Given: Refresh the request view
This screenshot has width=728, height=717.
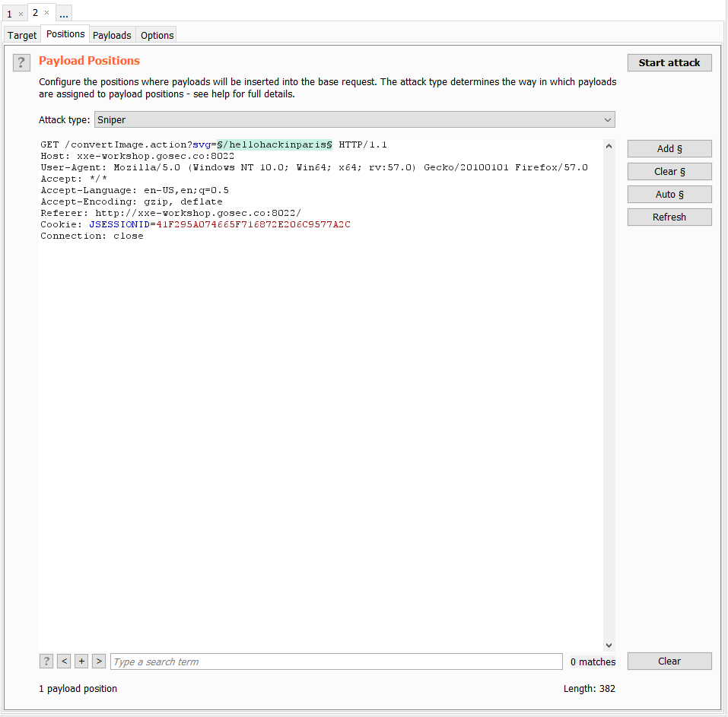Looking at the screenshot, I should (669, 217).
